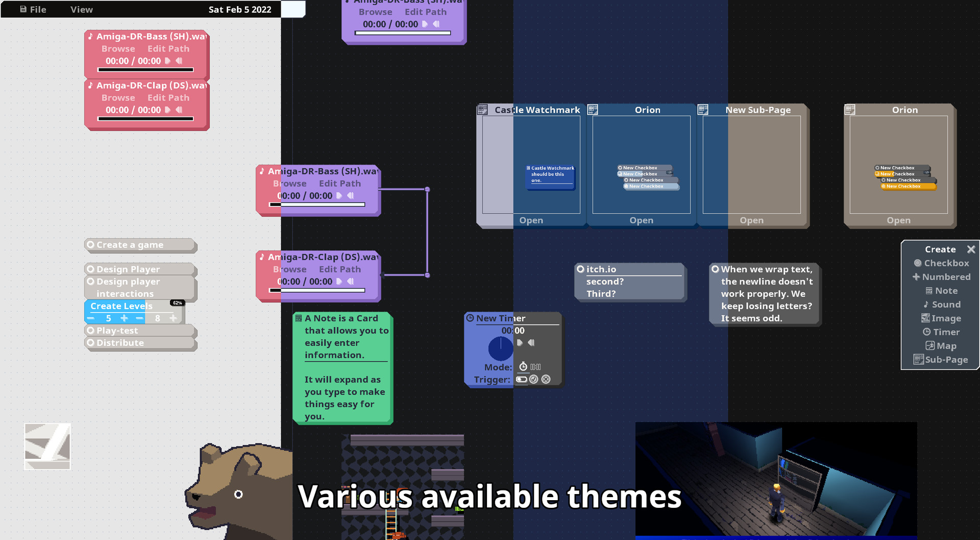The image size is (980, 540).
Task: Open the Castle Watchmark sub-page
Action: click(x=531, y=220)
